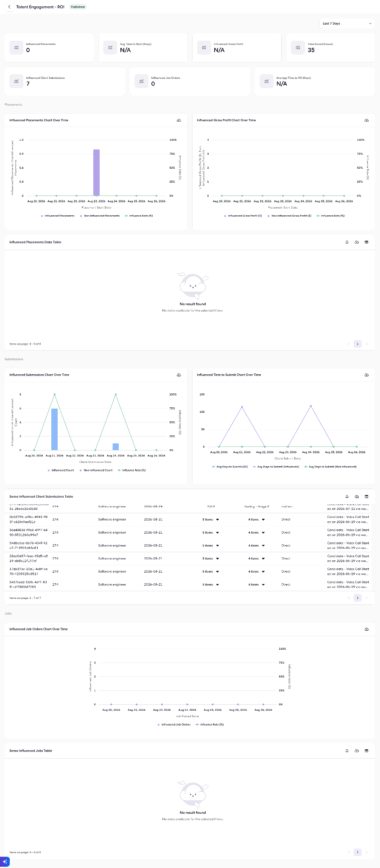Go back using the header arrow
Screen dimensions: 380x868
9,7
